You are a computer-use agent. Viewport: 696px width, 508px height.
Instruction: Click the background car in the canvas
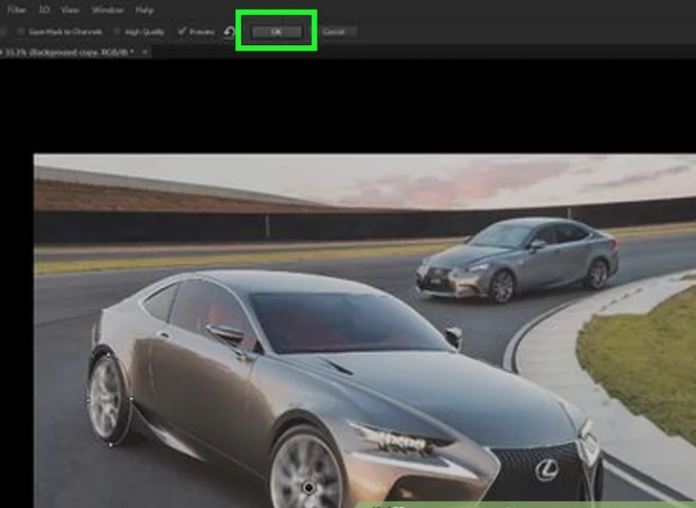(x=518, y=257)
